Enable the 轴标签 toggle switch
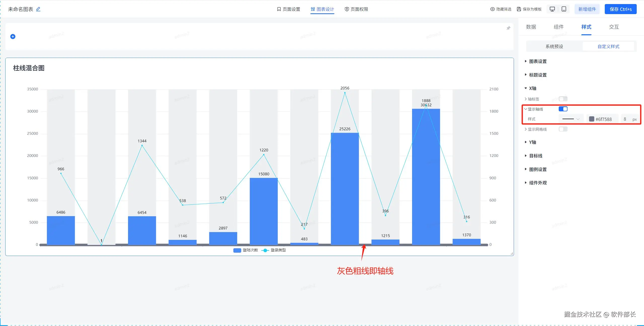The width and height of the screenshot is (644, 326). (x=563, y=99)
